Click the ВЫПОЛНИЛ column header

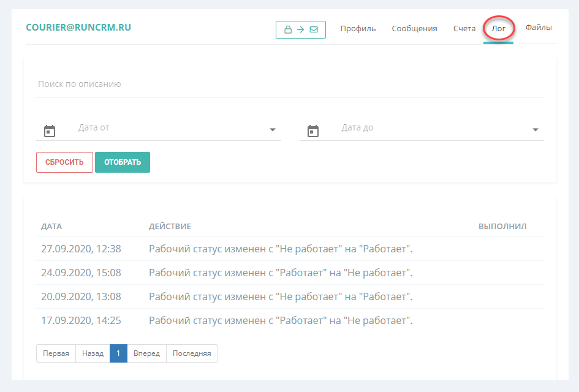[x=502, y=226]
